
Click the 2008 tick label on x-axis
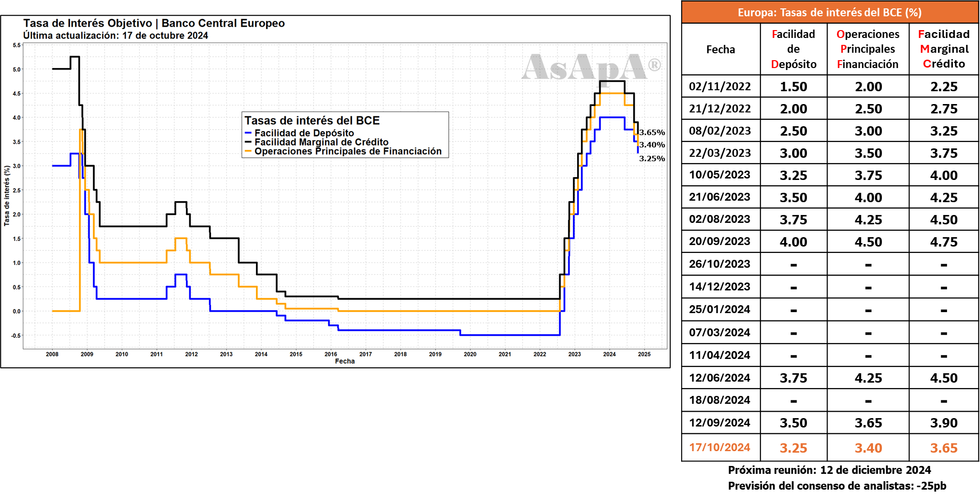click(x=52, y=354)
